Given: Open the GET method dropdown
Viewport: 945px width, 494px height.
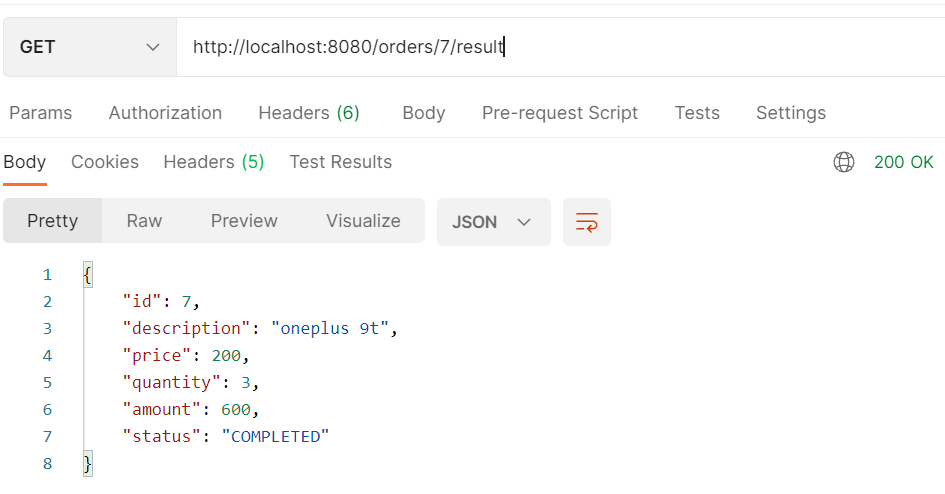Looking at the screenshot, I should pyautogui.click(x=90, y=47).
